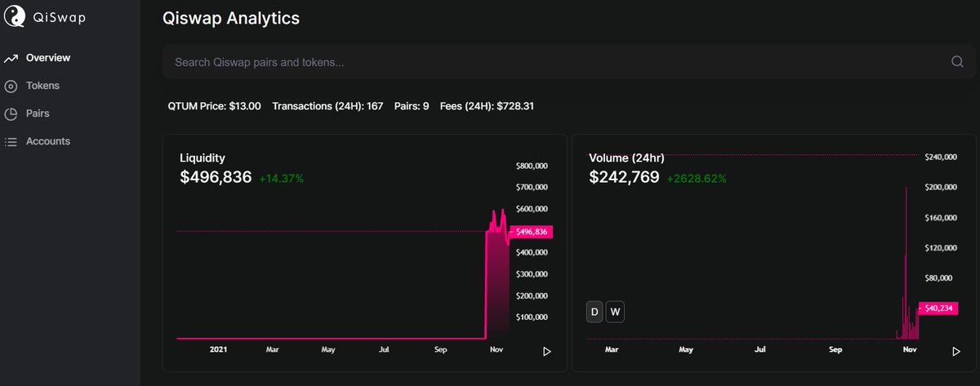Click the Nov label on the Liquidity chart axis
Viewport: 980px width, 386px height.
pyautogui.click(x=496, y=349)
